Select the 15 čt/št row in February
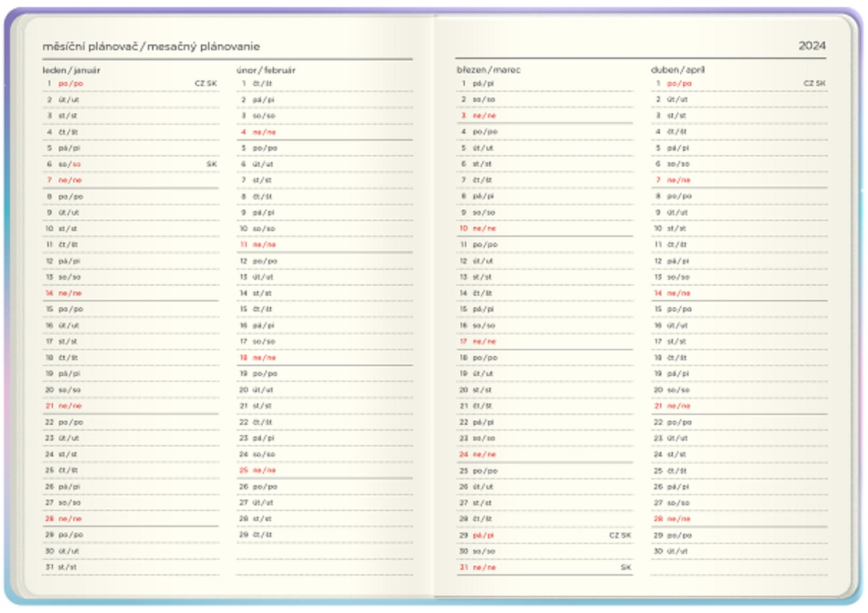This screenshot has width=868, height=613. (x=324, y=309)
